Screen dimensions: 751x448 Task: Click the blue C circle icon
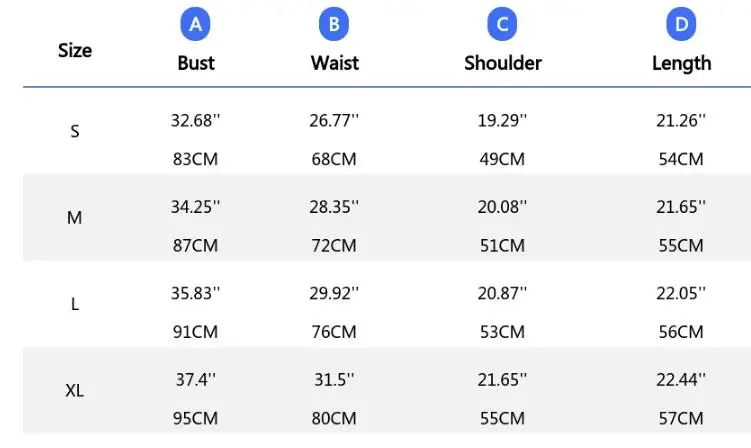pyautogui.click(x=502, y=25)
